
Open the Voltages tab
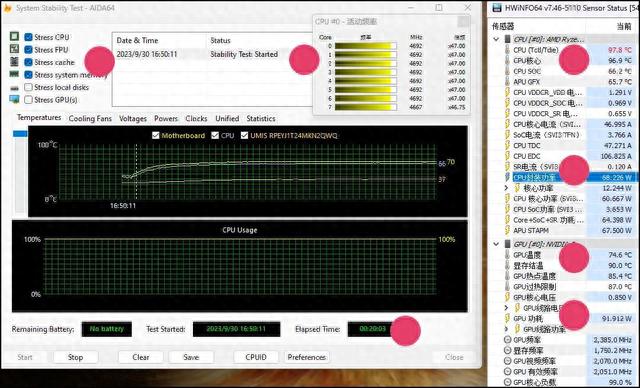pos(133,118)
